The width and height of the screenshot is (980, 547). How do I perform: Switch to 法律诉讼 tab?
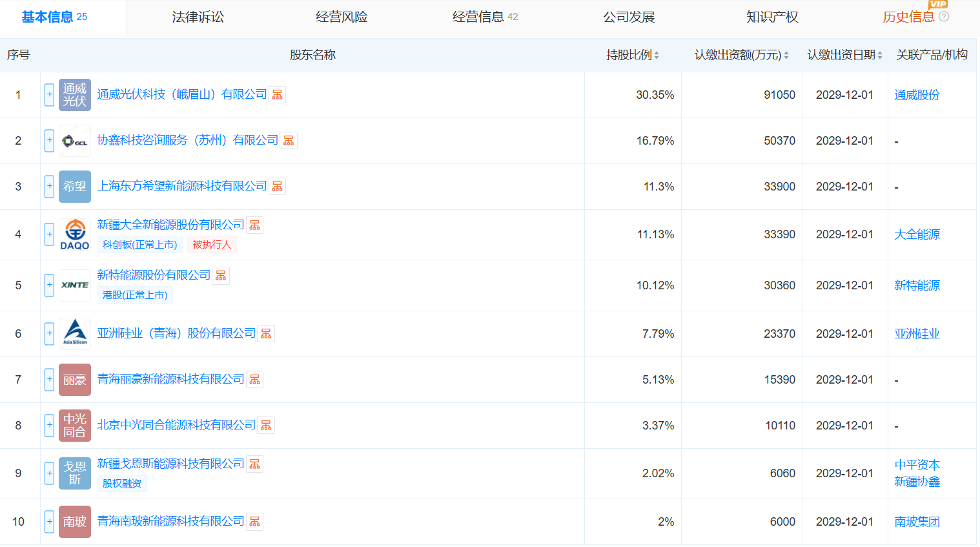pos(198,17)
